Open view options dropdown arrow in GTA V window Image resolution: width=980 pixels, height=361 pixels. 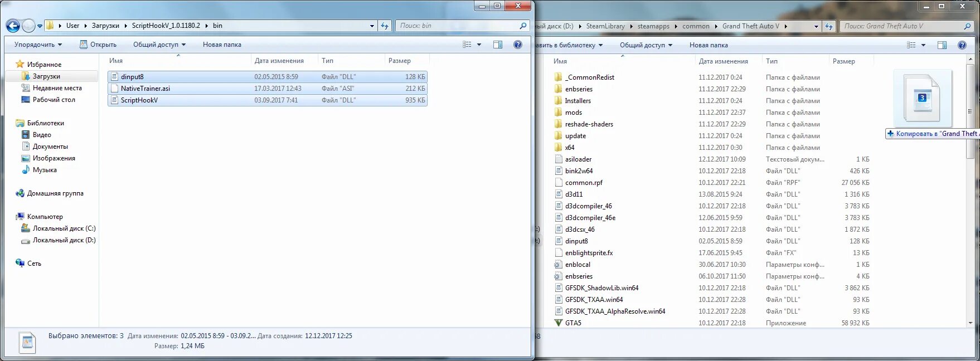[x=923, y=45]
